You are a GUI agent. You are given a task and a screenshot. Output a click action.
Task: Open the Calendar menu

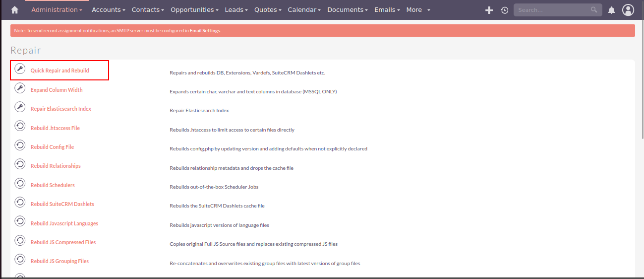(304, 10)
